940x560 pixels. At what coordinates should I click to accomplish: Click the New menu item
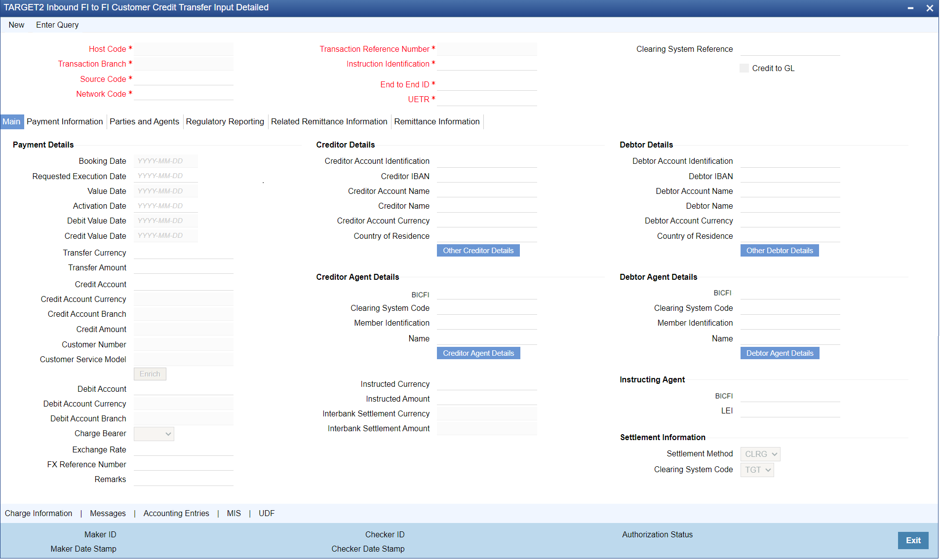point(16,25)
